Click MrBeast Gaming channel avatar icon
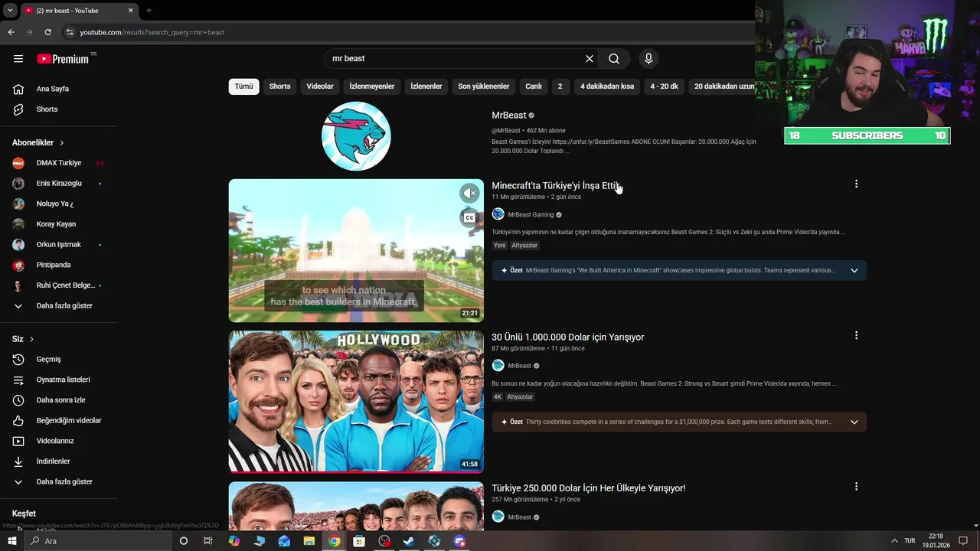980x551 pixels. pos(498,214)
